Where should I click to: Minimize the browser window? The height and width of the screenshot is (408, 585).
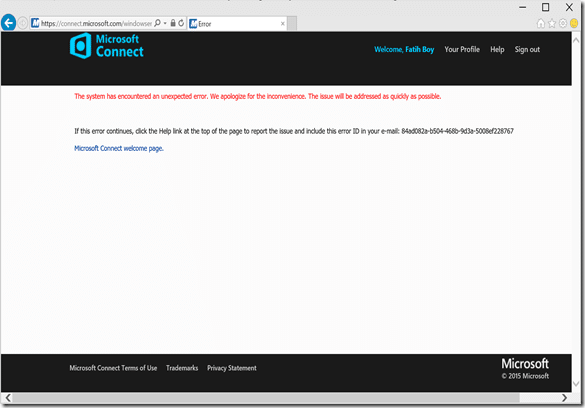(523, 7)
